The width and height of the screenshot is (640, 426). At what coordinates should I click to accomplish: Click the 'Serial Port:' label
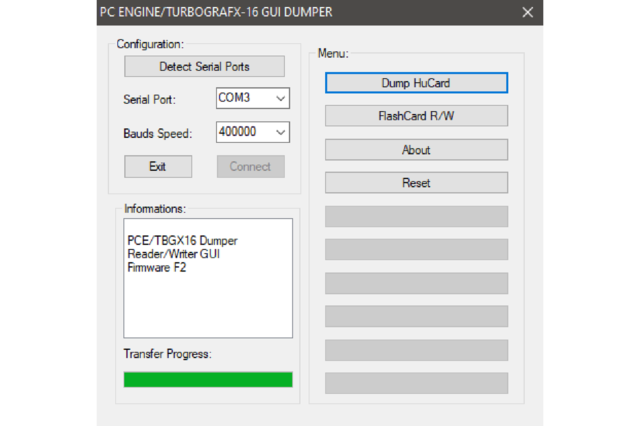(149, 100)
